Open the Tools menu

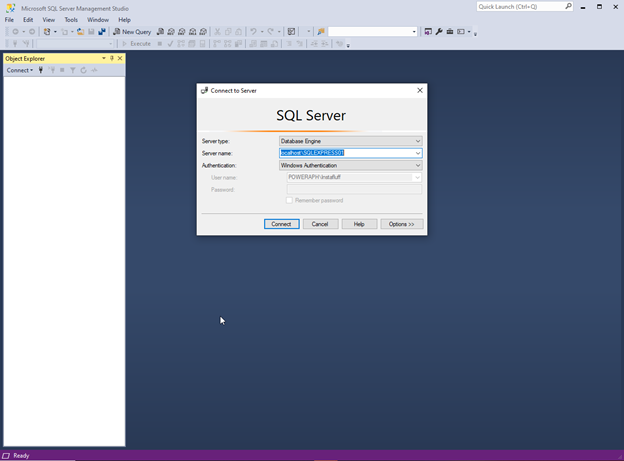(x=71, y=20)
